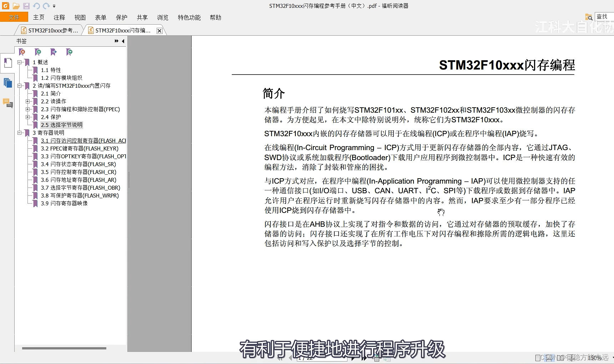Select the 1 概述 bookmark

pos(40,62)
